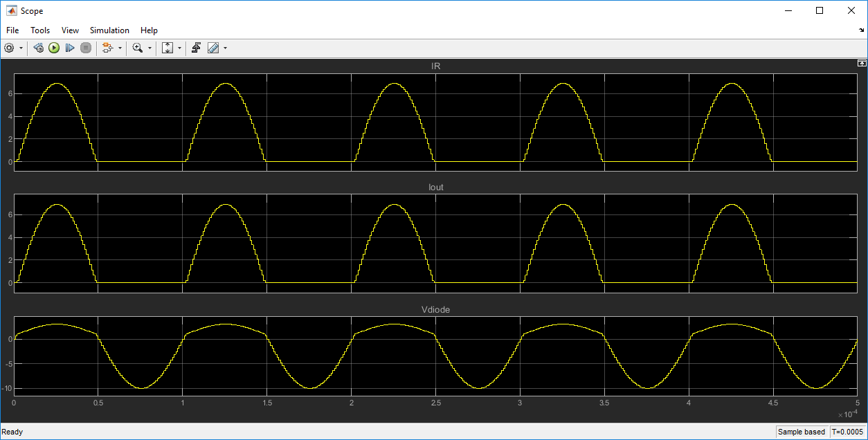
Task: Open the View menu
Action: coord(70,30)
